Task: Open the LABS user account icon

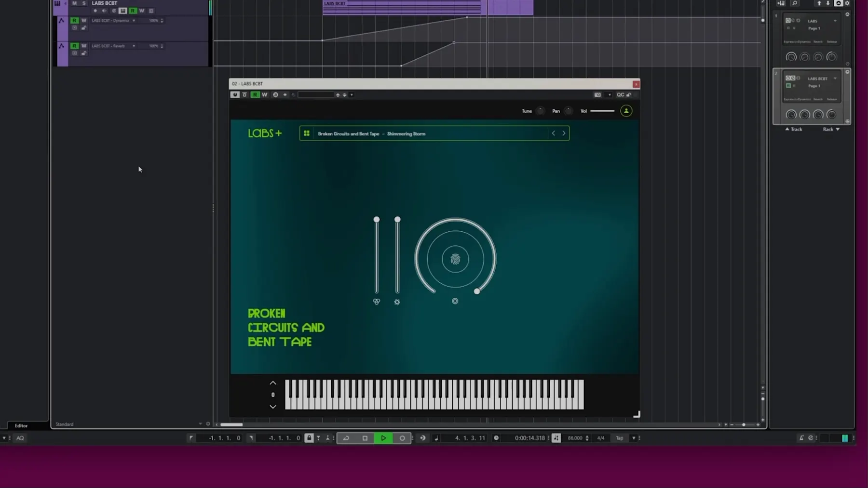Action: click(626, 111)
